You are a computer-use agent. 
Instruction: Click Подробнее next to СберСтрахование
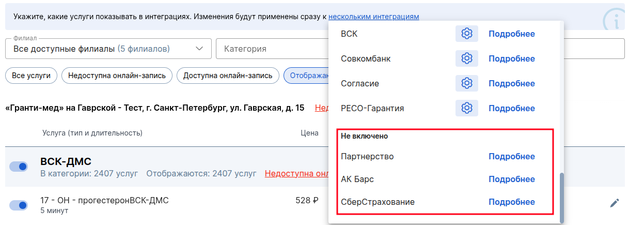tap(512, 202)
